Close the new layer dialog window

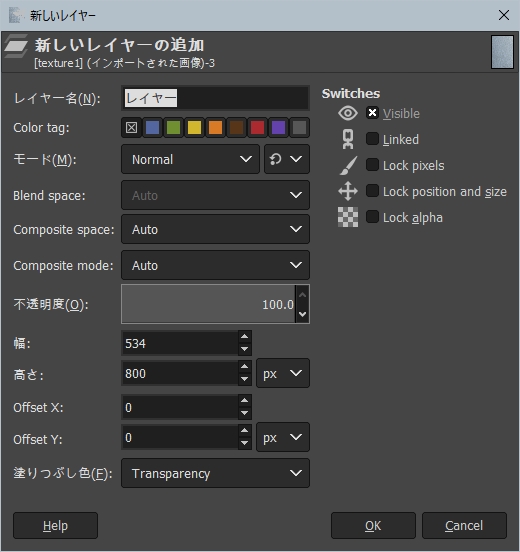[x=504, y=15]
